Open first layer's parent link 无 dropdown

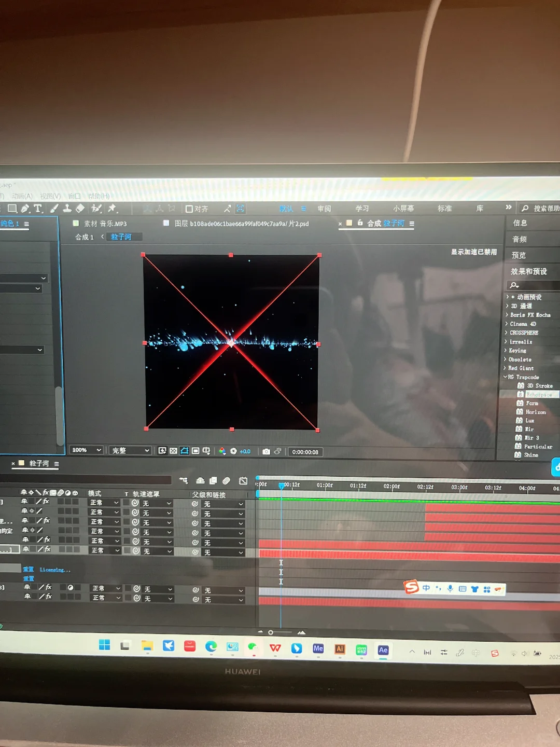[x=223, y=504]
